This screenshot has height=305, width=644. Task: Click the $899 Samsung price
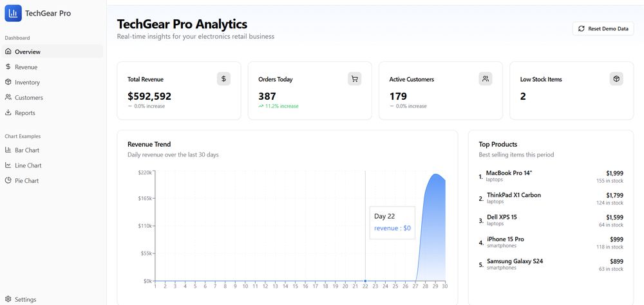tap(616, 261)
